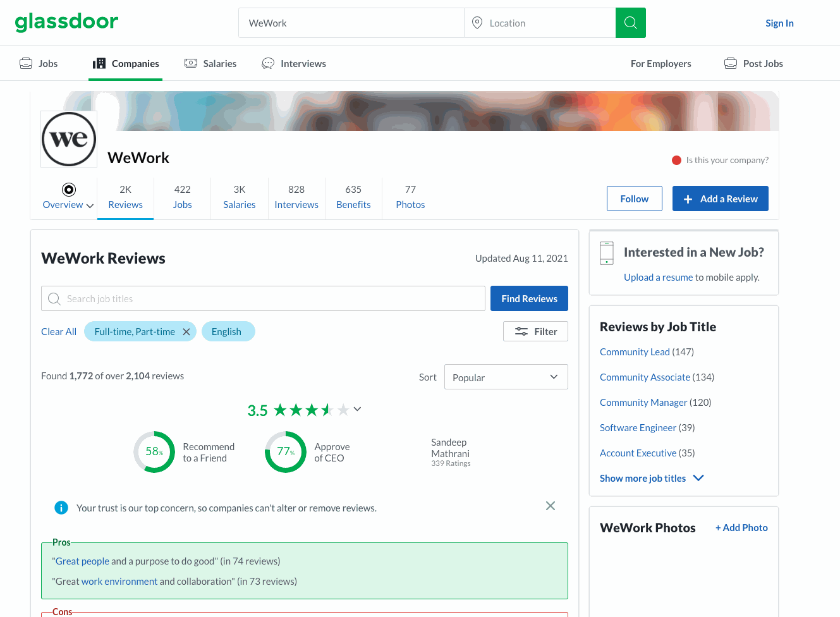Click magnifier icon in job titles search
Image resolution: width=840 pixels, height=617 pixels.
pyautogui.click(x=54, y=298)
